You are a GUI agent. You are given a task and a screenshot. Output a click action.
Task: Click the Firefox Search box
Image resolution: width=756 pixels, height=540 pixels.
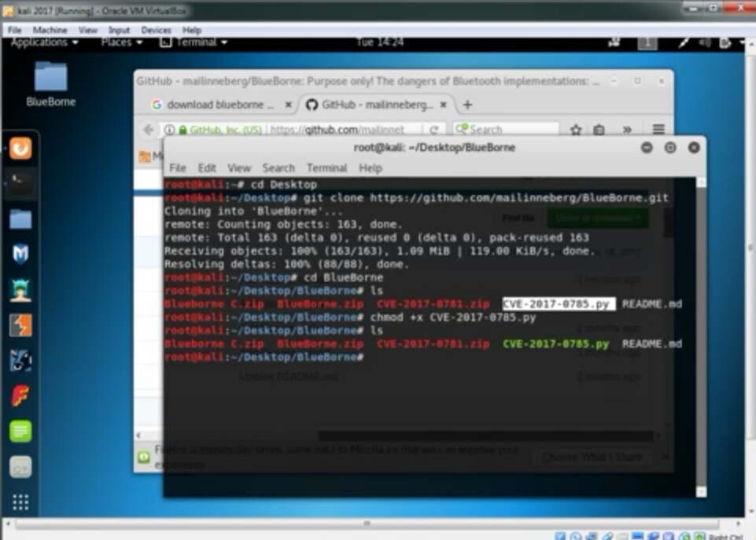tap(507, 130)
